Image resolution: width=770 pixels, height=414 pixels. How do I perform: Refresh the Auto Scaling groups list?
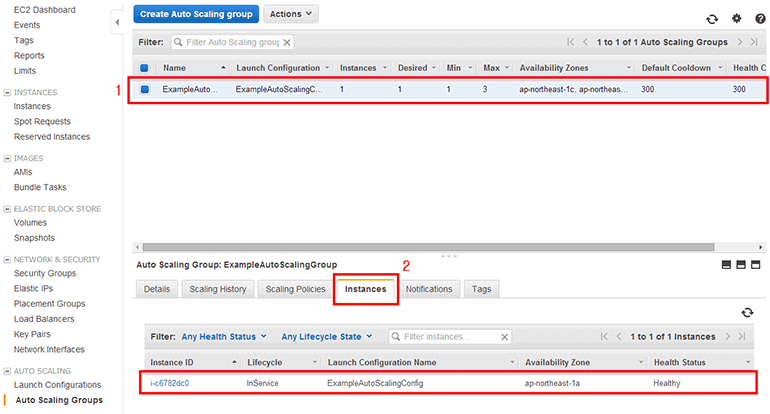[711, 19]
